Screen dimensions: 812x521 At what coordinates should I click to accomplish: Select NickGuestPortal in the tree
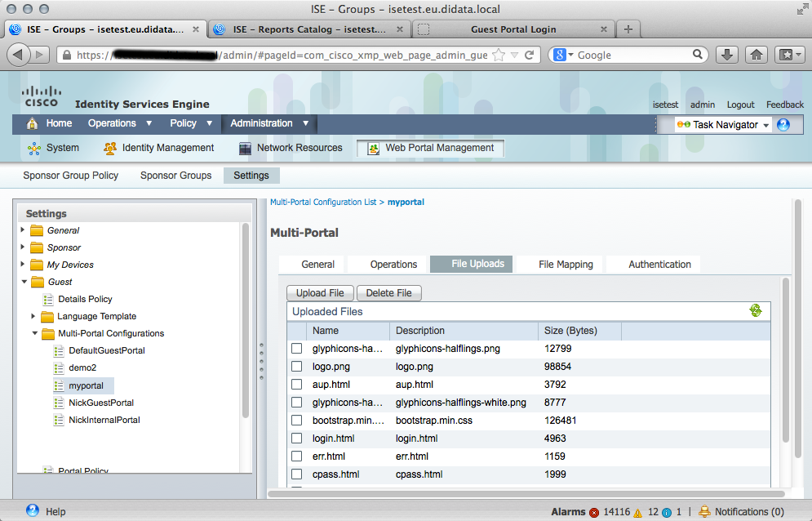101,403
